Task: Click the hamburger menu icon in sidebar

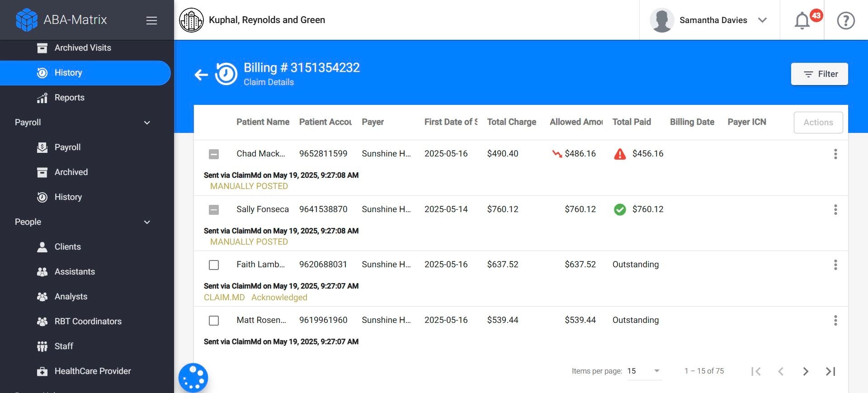Action: point(151,20)
